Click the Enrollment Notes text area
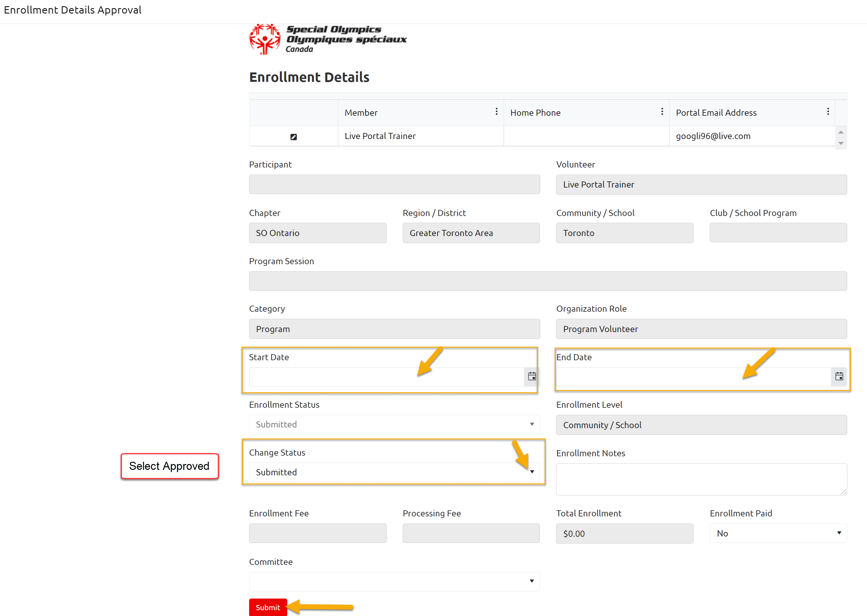 701,479
